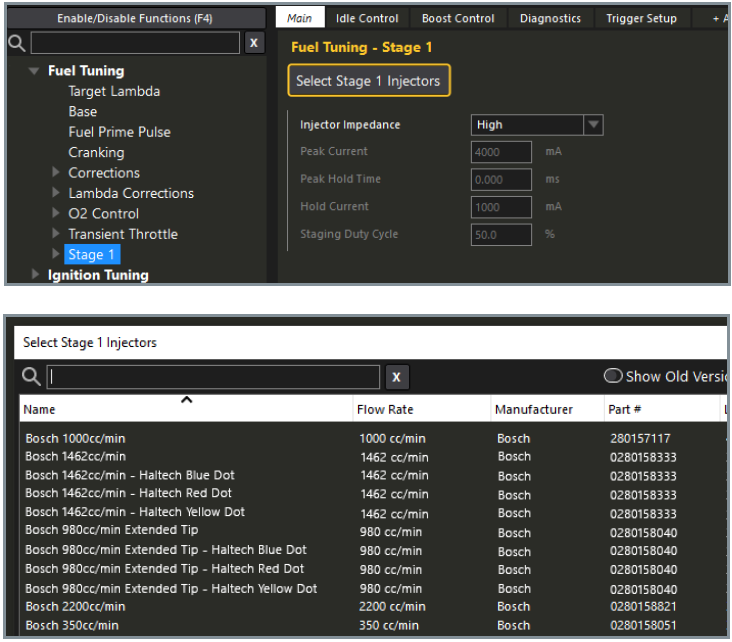The height and width of the screenshot is (642, 732).
Task: Expand the Stage 1 tree node arrow
Action: [56, 254]
